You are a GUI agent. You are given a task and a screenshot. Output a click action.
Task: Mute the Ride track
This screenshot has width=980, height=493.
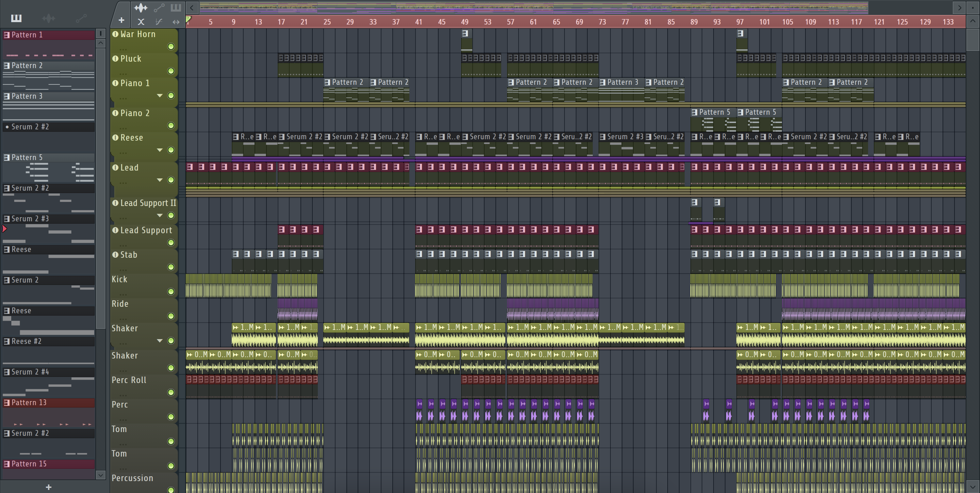(x=171, y=316)
